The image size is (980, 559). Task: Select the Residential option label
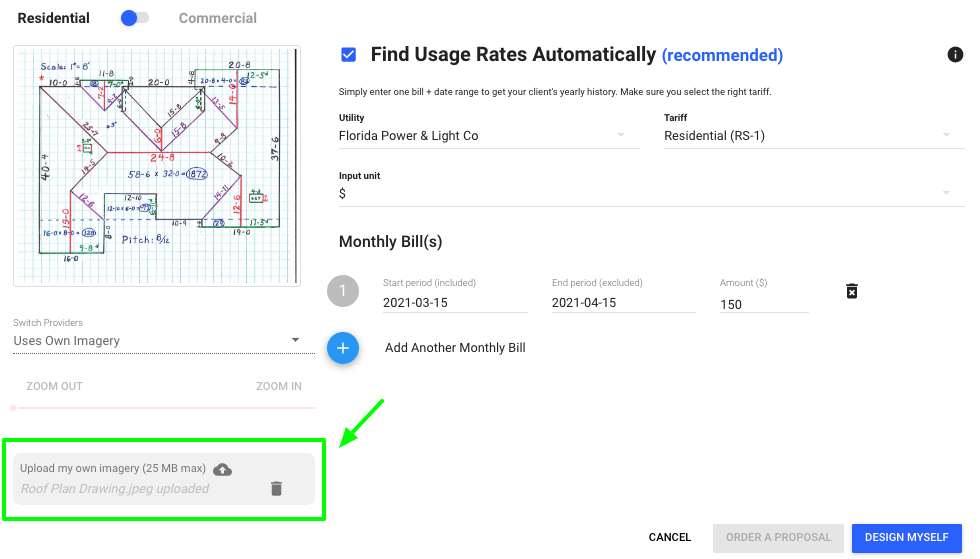54,18
